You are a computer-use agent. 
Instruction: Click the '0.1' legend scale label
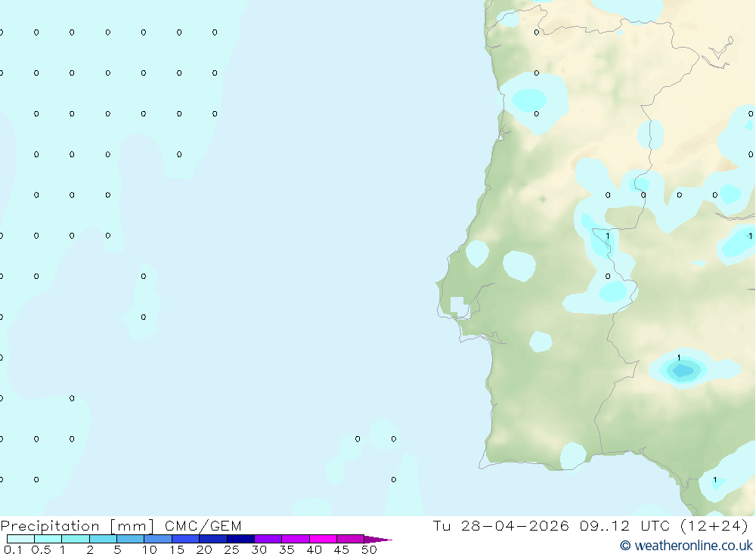point(13,549)
